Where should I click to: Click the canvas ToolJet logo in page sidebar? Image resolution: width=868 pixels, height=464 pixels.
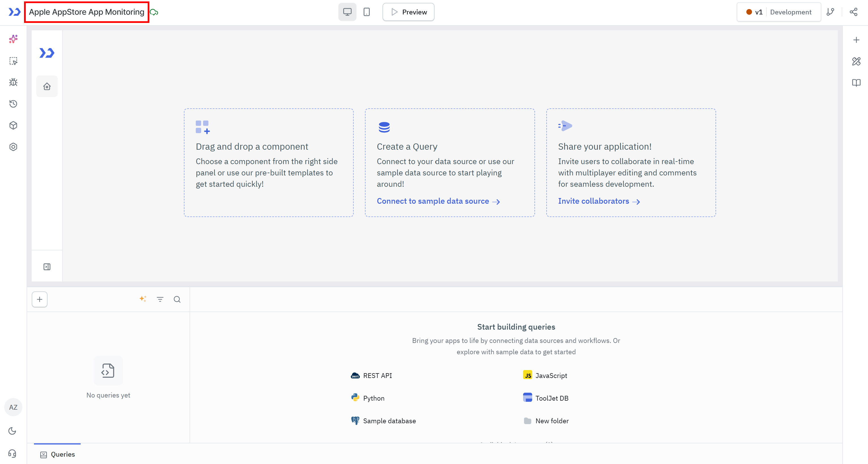pos(47,53)
